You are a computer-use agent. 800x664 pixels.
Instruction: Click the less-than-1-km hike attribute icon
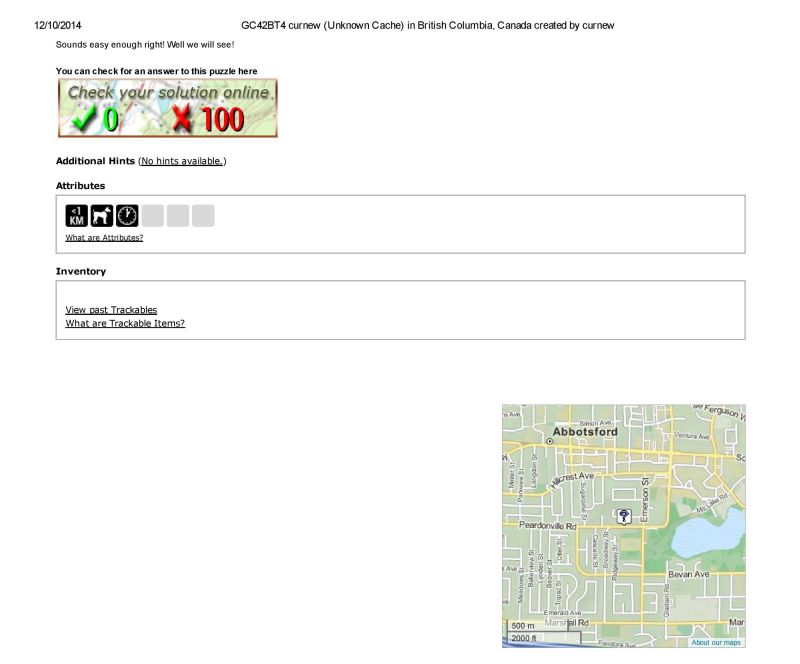pos(77,215)
